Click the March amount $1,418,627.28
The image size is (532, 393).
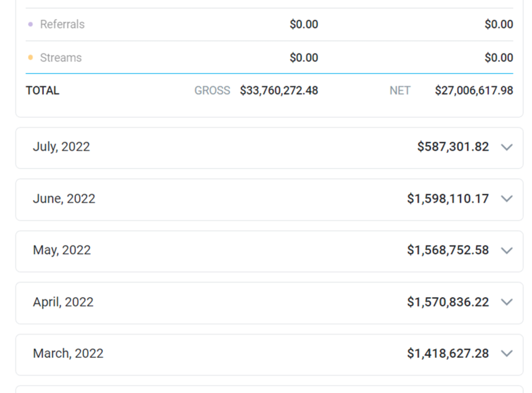[x=448, y=354]
